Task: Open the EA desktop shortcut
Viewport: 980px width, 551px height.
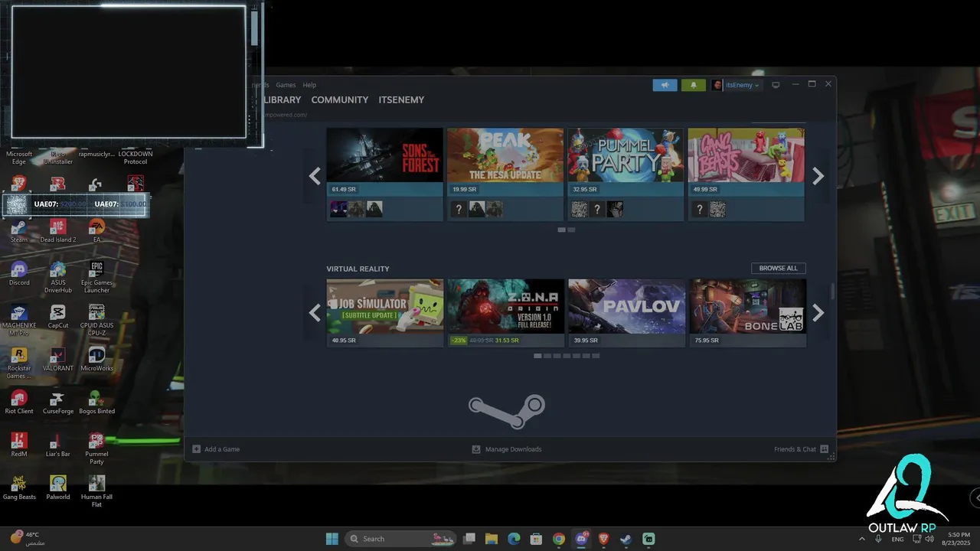Action: click(96, 230)
